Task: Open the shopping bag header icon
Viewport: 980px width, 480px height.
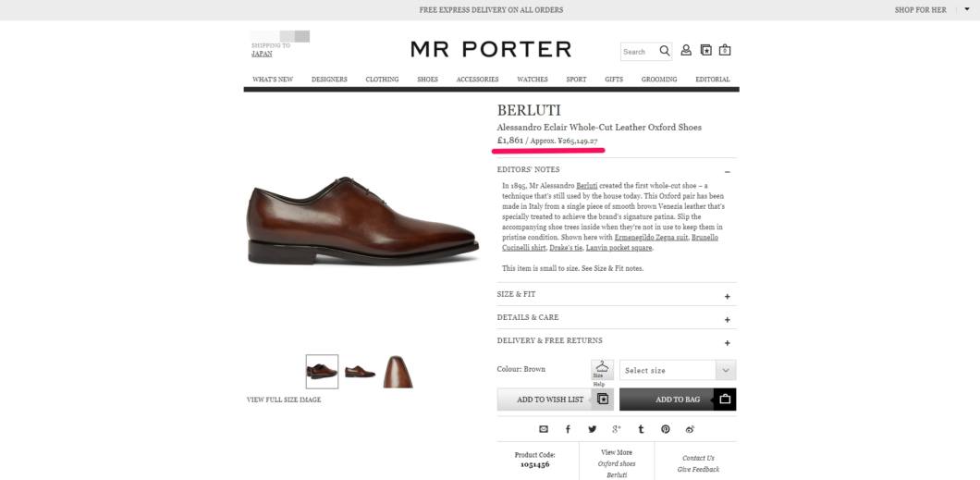Action: coord(725,50)
